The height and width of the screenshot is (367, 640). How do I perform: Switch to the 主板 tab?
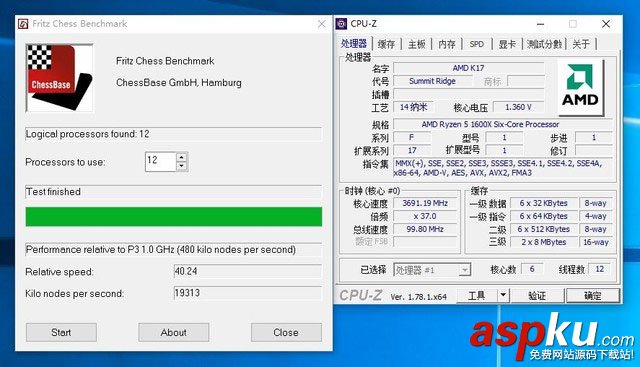[417, 44]
